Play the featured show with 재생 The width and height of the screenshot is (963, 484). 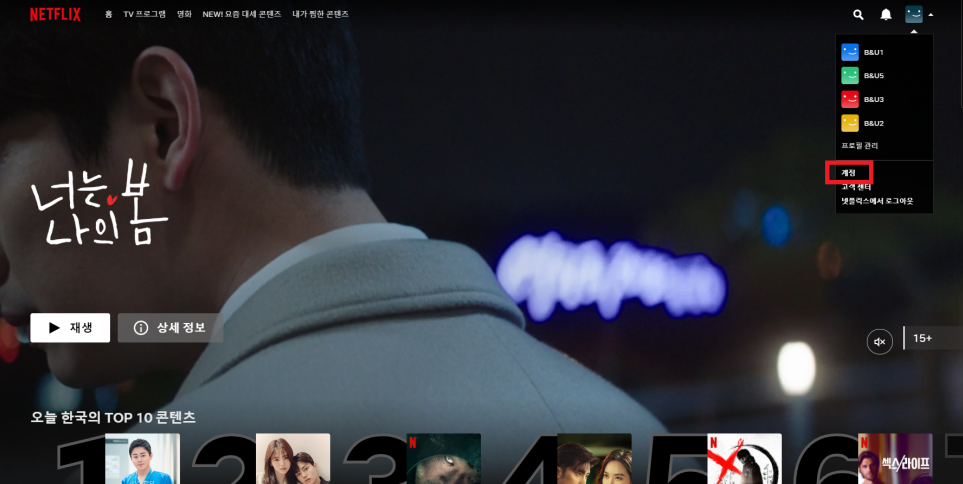coord(70,327)
